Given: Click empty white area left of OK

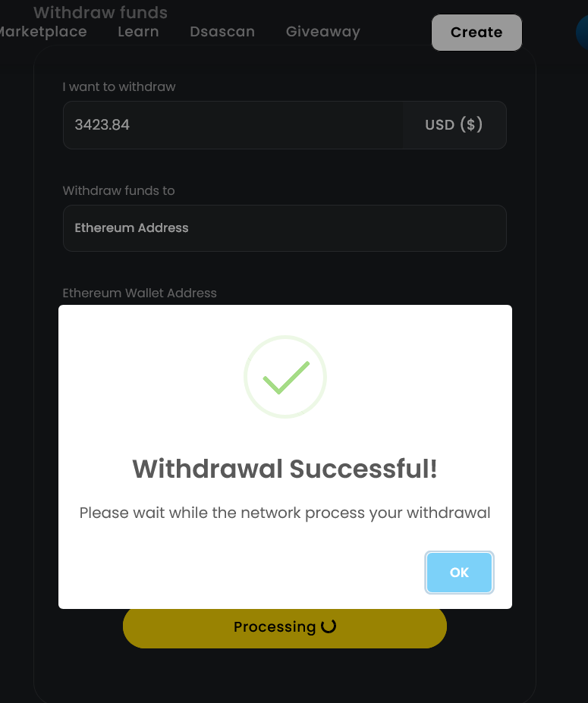Looking at the screenshot, I should 242,573.
